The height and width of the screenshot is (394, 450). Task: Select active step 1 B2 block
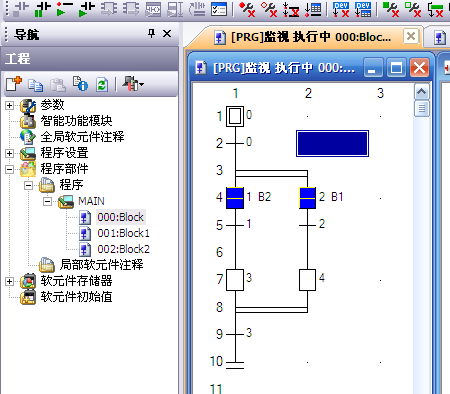235,198
